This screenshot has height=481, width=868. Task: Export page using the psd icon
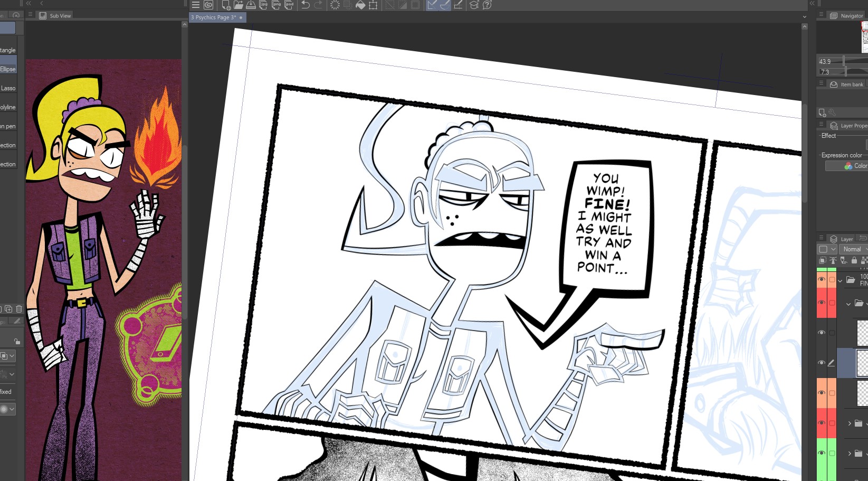pyautogui.click(x=289, y=5)
